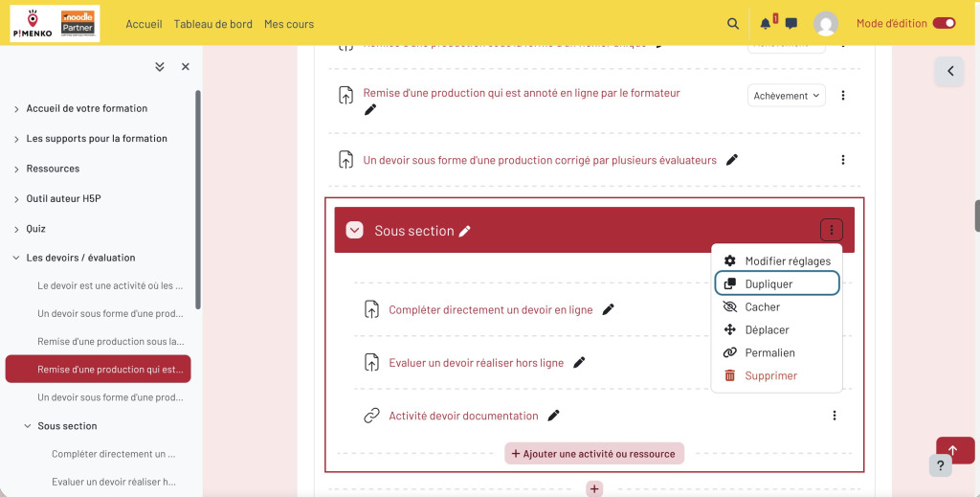Screen dimensions: 980x497
Task: Click assignment icon of annotated production activity
Action: tap(345, 95)
